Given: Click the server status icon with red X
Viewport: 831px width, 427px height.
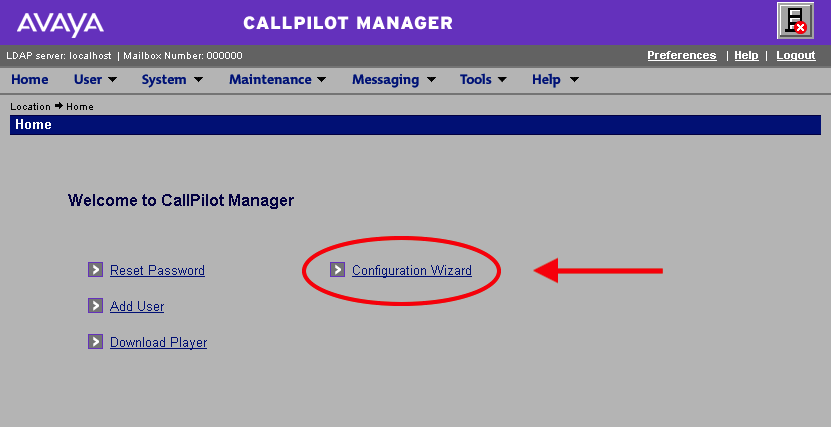Looking at the screenshot, I should pyautogui.click(x=795, y=21).
